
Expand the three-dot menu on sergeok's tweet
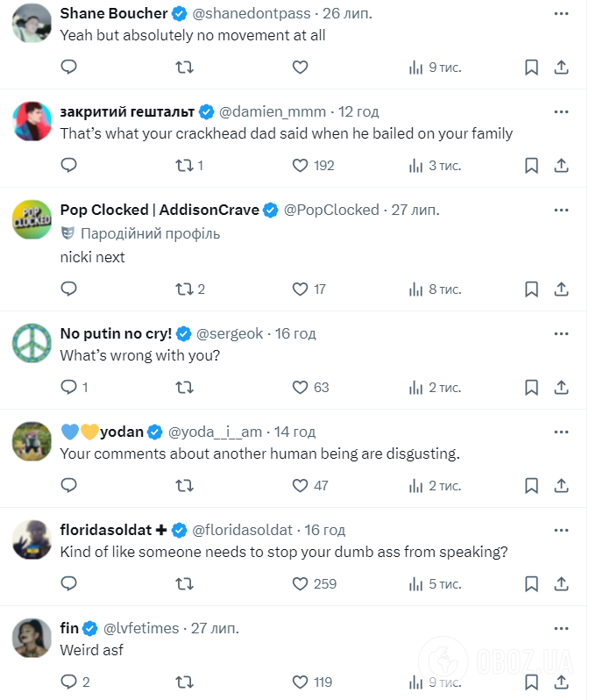pyautogui.click(x=561, y=333)
